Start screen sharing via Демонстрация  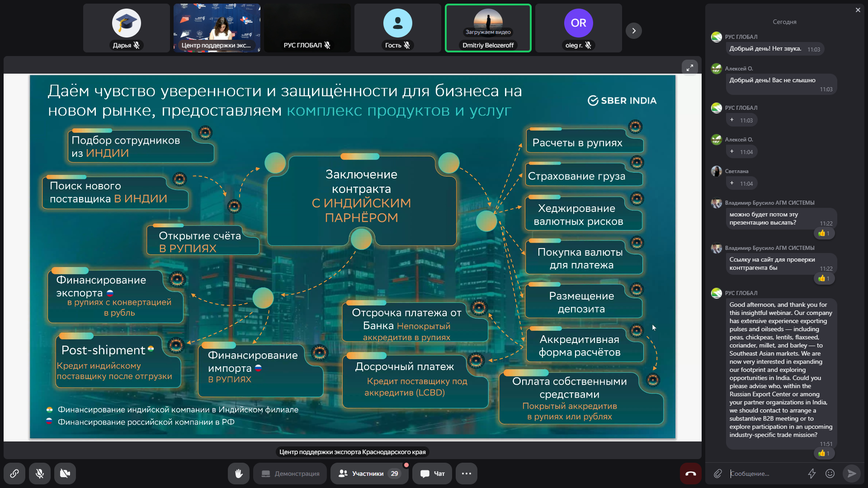(290, 474)
